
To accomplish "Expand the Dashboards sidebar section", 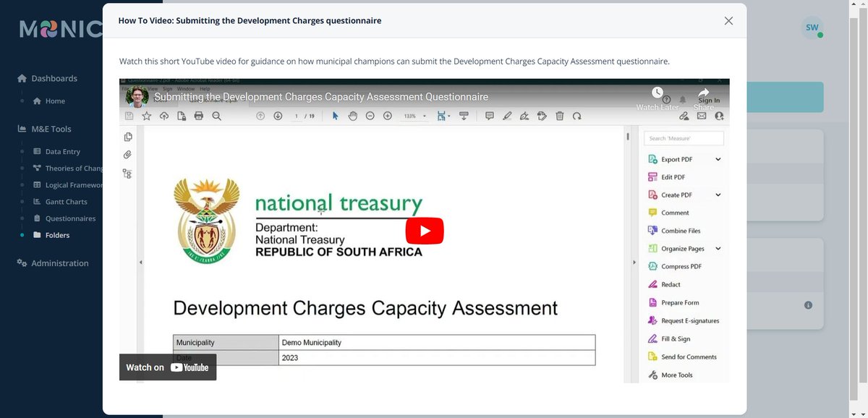I will pos(47,78).
